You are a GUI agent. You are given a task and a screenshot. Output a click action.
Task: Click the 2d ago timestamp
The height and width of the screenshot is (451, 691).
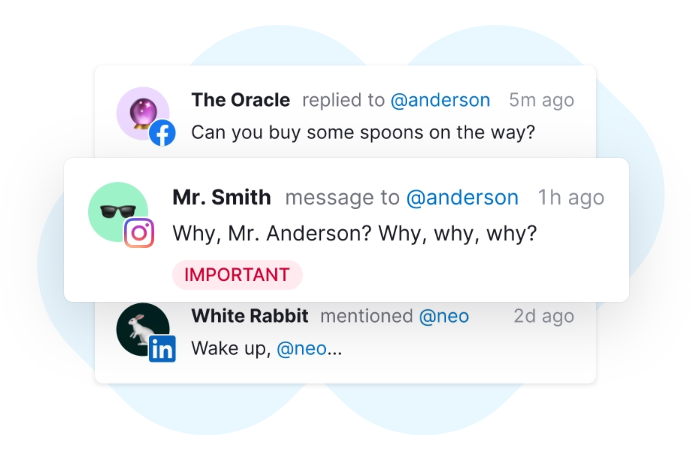coord(544,317)
